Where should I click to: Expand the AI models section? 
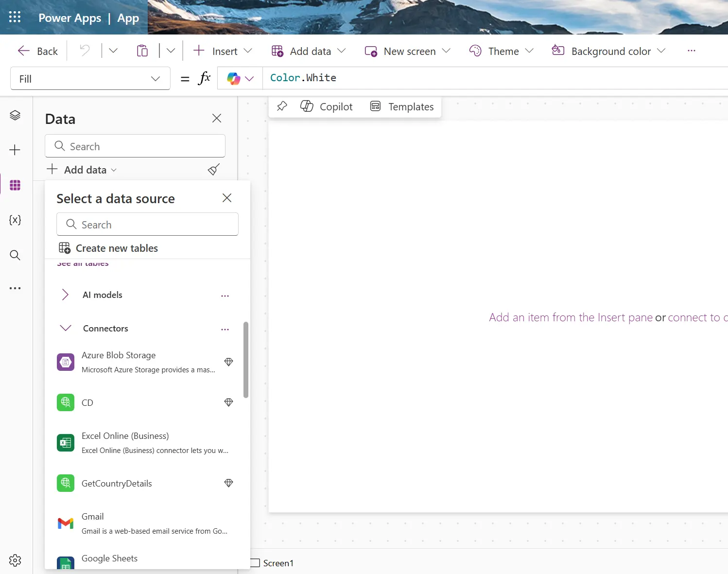(65, 295)
